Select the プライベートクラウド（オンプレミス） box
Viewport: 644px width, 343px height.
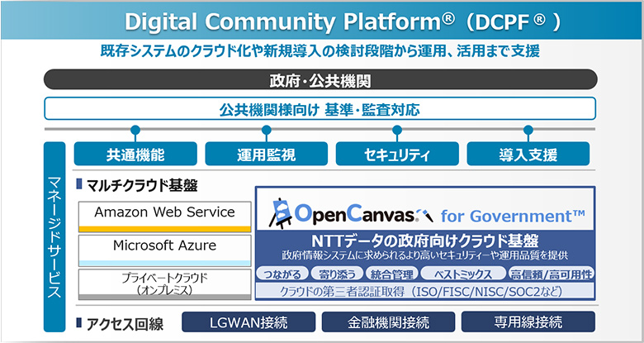point(164,284)
